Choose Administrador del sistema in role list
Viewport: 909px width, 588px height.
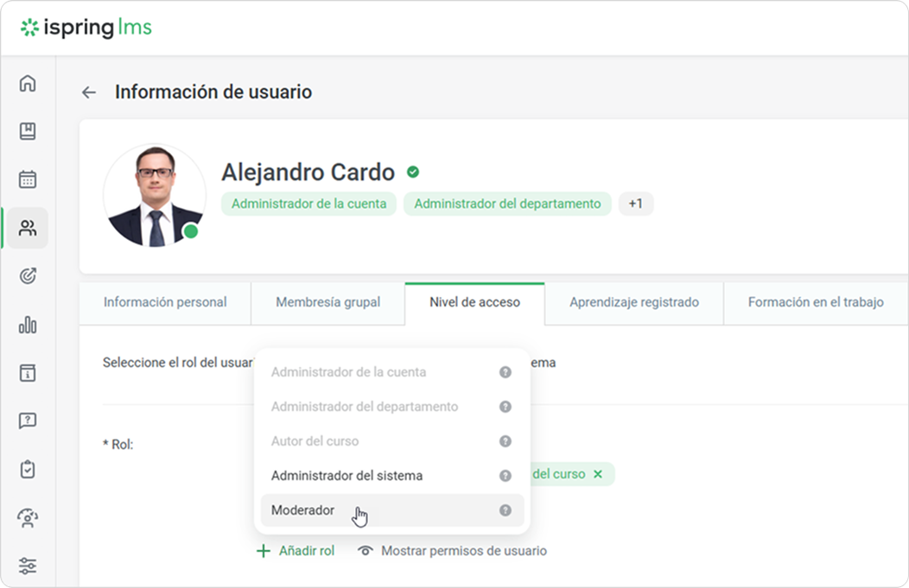coord(346,476)
